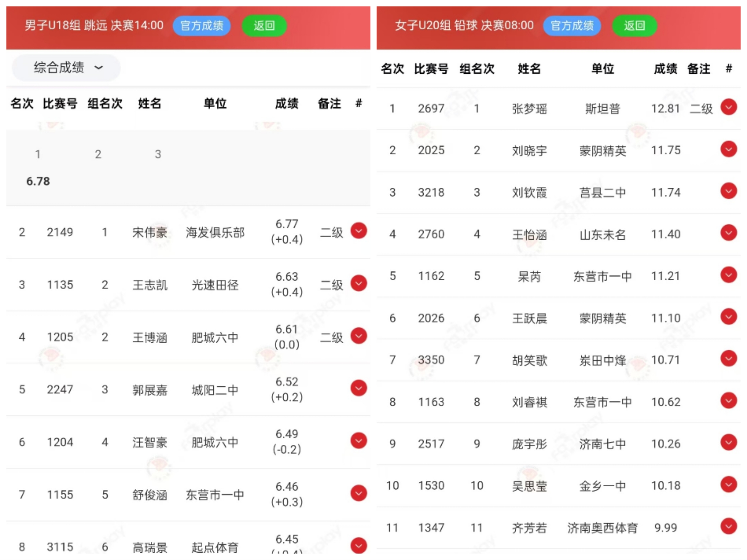
Task: Click red arrow icon in 王怡涵 row
Action: (x=729, y=233)
